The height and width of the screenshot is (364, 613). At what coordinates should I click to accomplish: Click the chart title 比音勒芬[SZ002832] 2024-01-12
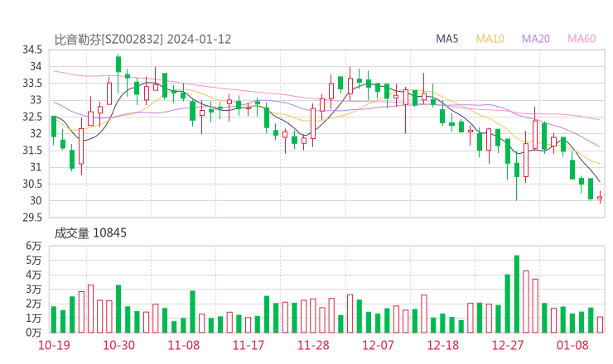[x=142, y=40]
